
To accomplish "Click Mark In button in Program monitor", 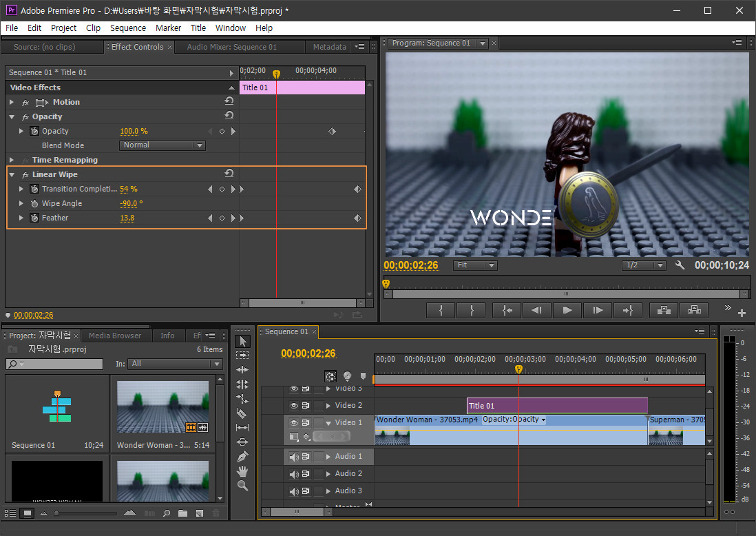I will click(441, 310).
